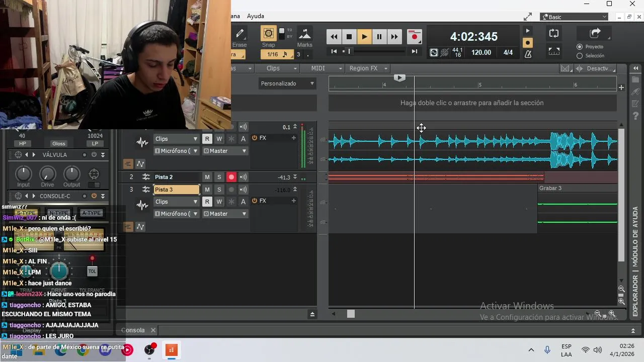The image size is (644, 362).
Task: Mute Pista 3
Action: 207,190
